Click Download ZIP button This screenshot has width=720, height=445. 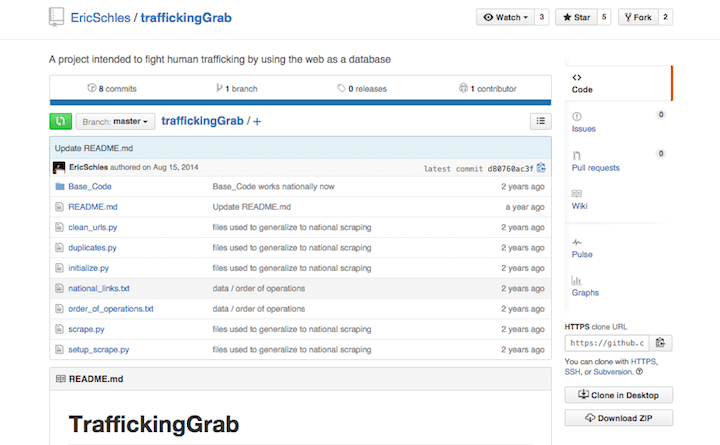point(619,418)
